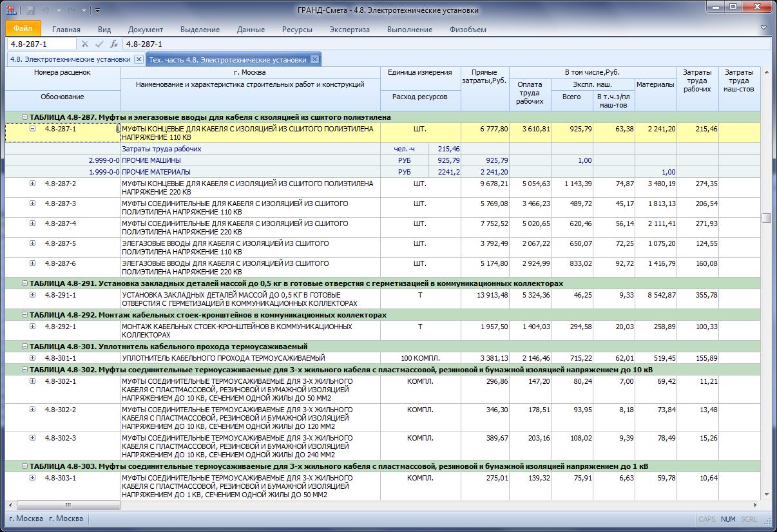
Task: Collapse the ТАБЛИЦА 4.8-302 group
Action: [x=24, y=370]
